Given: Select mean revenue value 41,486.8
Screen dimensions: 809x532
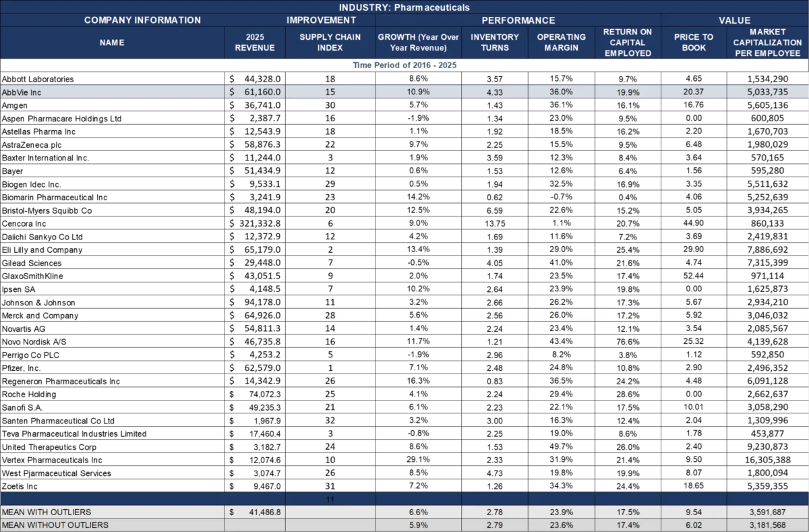Looking at the screenshot, I should click(x=255, y=512).
